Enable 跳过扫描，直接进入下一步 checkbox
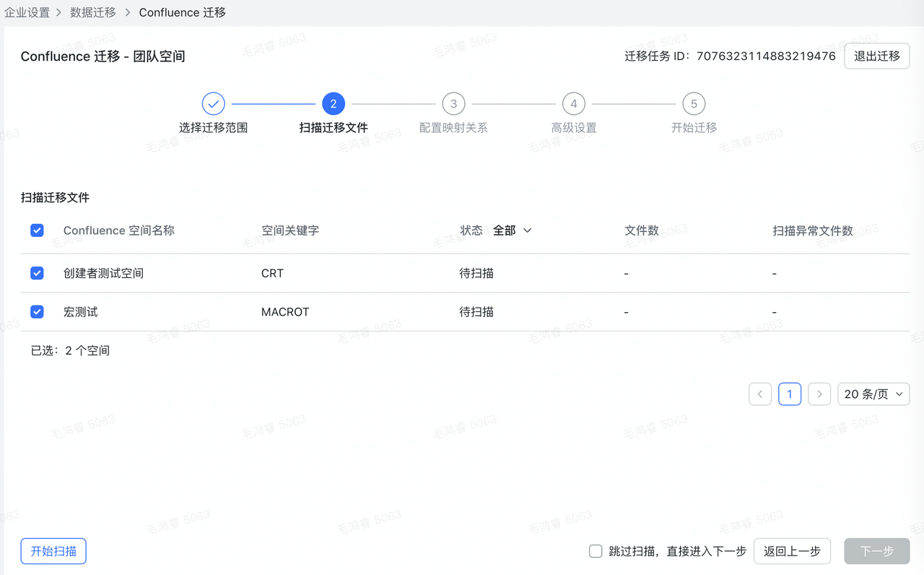The image size is (924, 575). click(x=596, y=551)
